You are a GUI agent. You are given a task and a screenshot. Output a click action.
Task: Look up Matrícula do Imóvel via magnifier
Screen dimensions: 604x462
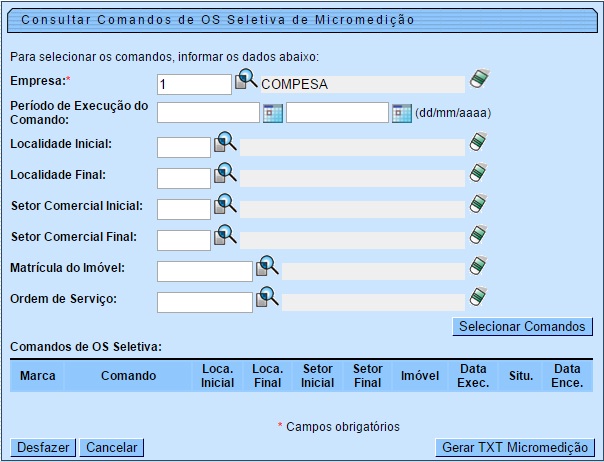pyautogui.click(x=267, y=267)
